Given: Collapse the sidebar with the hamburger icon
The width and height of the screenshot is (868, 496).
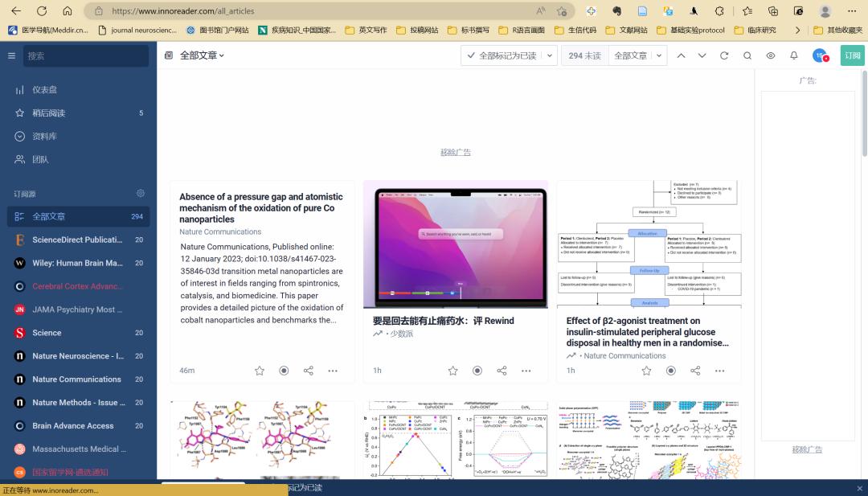Looking at the screenshot, I should (x=11, y=55).
